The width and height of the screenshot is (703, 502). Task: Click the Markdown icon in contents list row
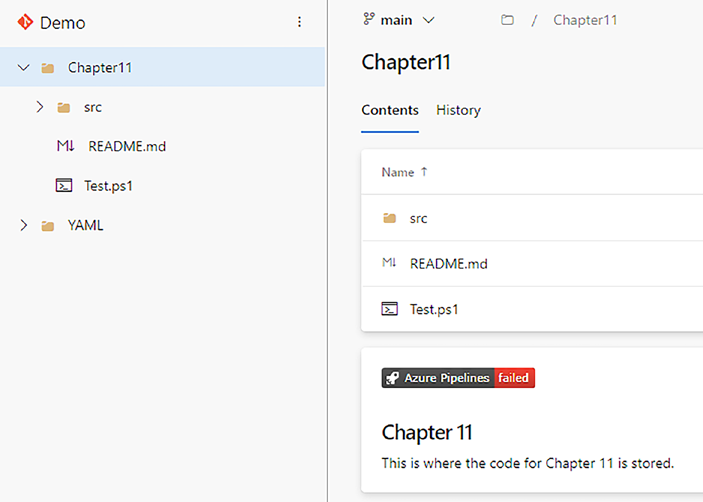[x=389, y=264]
